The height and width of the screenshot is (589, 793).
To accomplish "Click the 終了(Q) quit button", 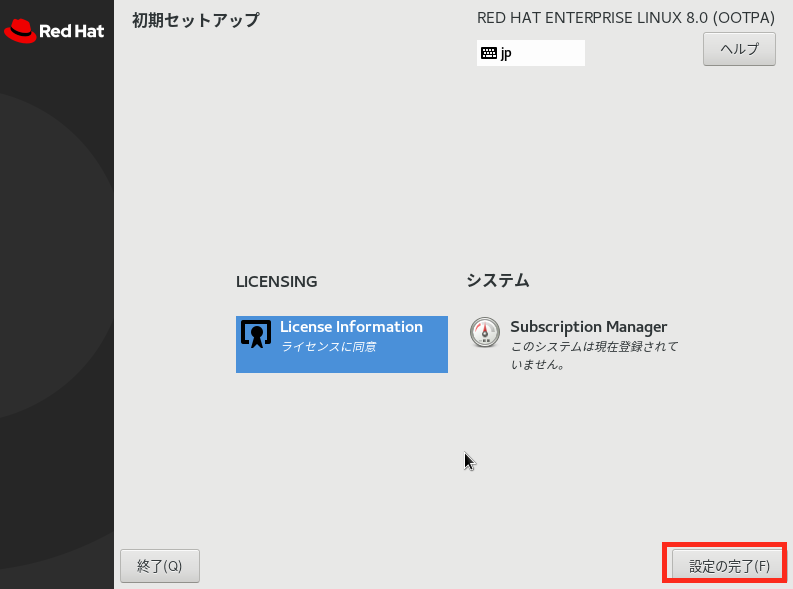I will 160,566.
